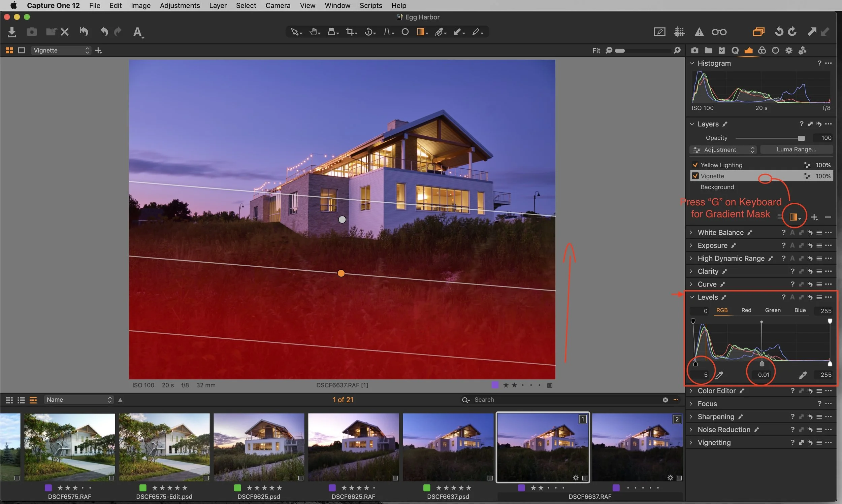842x504 pixels.
Task: Click the Reset adjustments icon
Action: pyautogui.click(x=84, y=32)
